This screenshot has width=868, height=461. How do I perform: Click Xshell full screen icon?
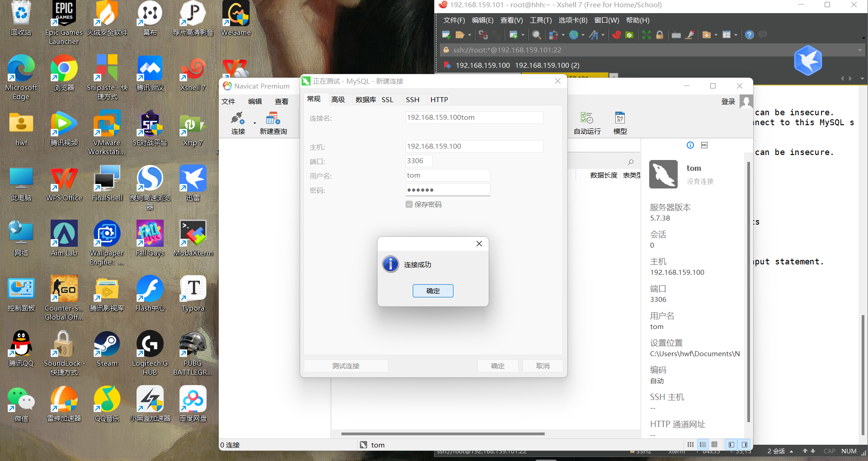(646, 35)
